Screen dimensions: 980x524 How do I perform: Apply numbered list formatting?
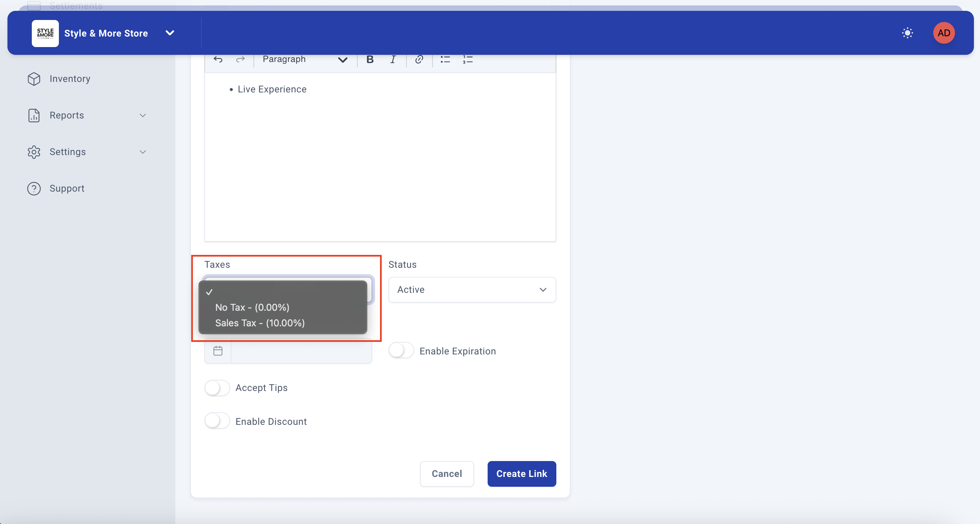[468, 59]
